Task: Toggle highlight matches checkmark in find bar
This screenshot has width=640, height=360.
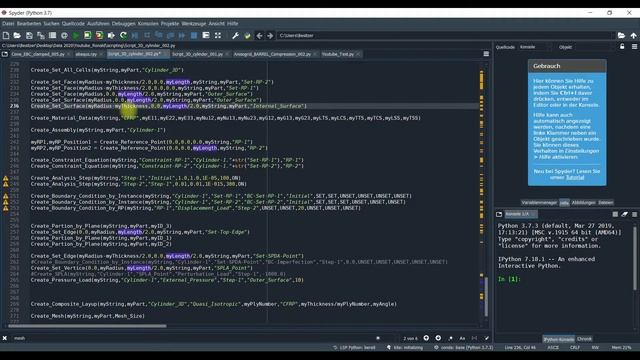Action: coord(487,338)
